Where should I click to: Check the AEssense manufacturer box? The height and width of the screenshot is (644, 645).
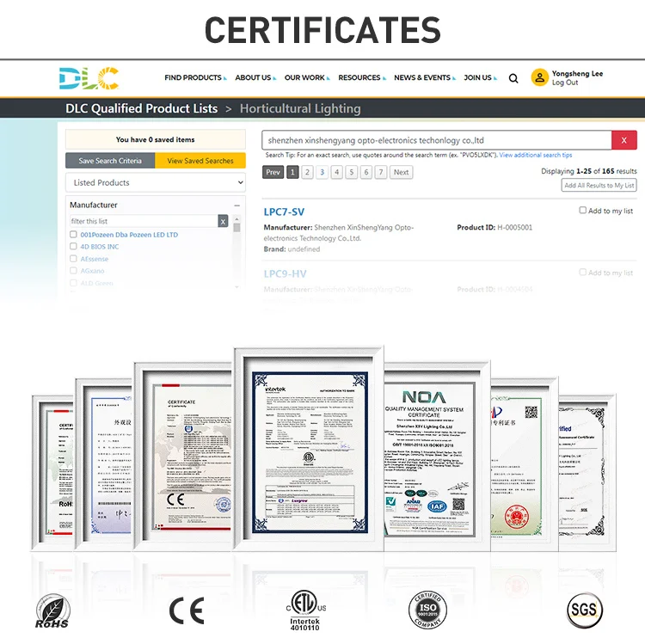(x=73, y=259)
